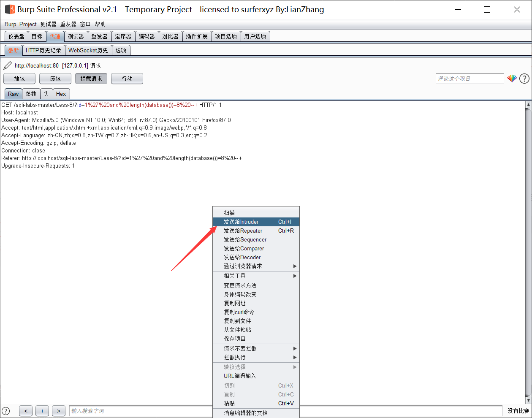Click the previous match '<' button

tap(26, 411)
